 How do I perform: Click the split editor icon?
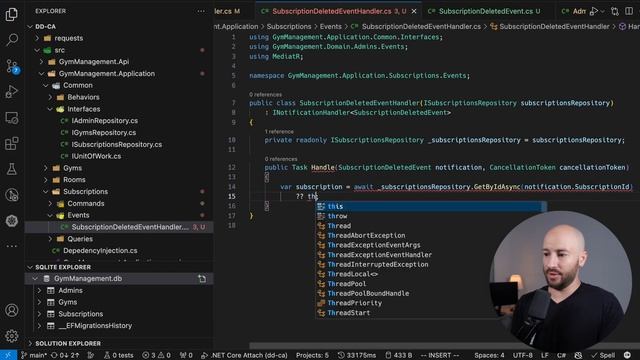coord(629,11)
